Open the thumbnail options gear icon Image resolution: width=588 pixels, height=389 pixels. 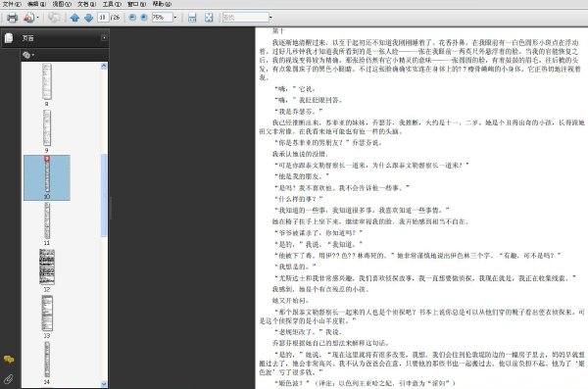[27, 56]
